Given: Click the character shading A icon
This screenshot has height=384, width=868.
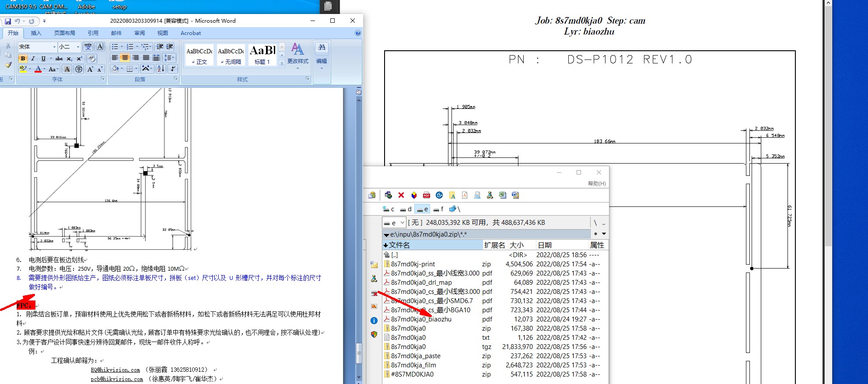Looking at the screenshot, I should (67, 69).
